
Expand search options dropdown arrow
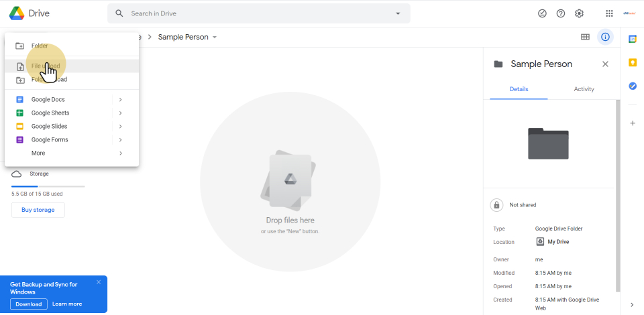click(398, 13)
